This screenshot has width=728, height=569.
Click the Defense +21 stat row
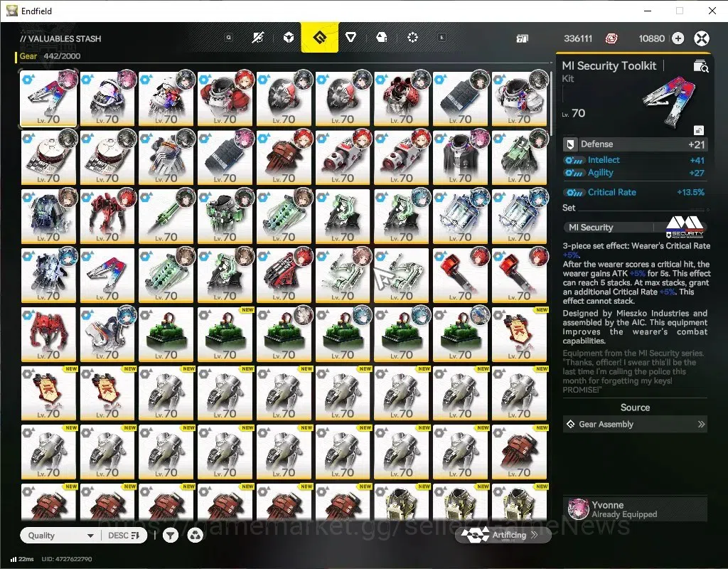point(635,144)
